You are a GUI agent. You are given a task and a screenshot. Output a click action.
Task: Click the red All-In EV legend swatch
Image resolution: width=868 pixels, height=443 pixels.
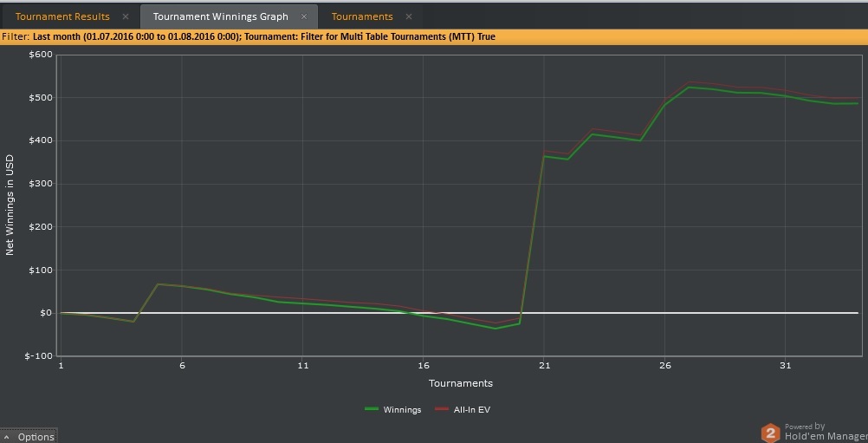coord(441,409)
